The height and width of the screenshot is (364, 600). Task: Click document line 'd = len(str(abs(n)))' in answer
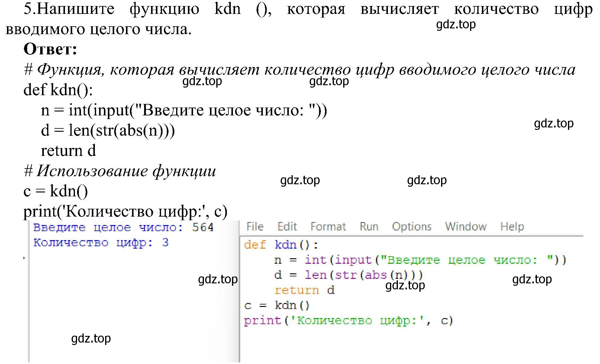coord(108,130)
